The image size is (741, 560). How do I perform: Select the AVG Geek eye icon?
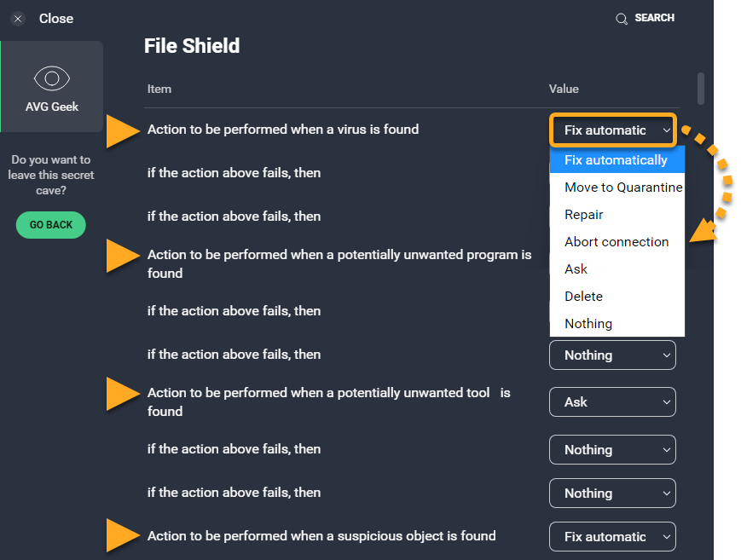51,78
